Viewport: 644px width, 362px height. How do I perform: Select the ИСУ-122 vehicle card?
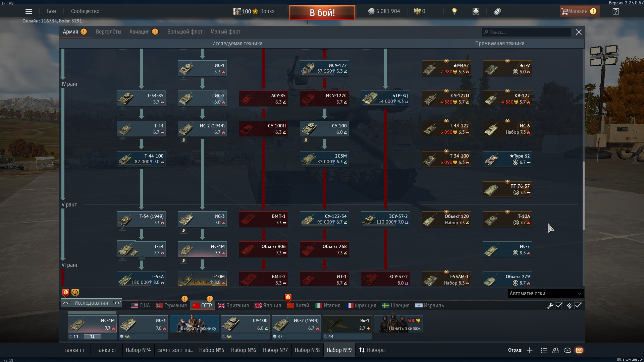pyautogui.click(x=324, y=68)
